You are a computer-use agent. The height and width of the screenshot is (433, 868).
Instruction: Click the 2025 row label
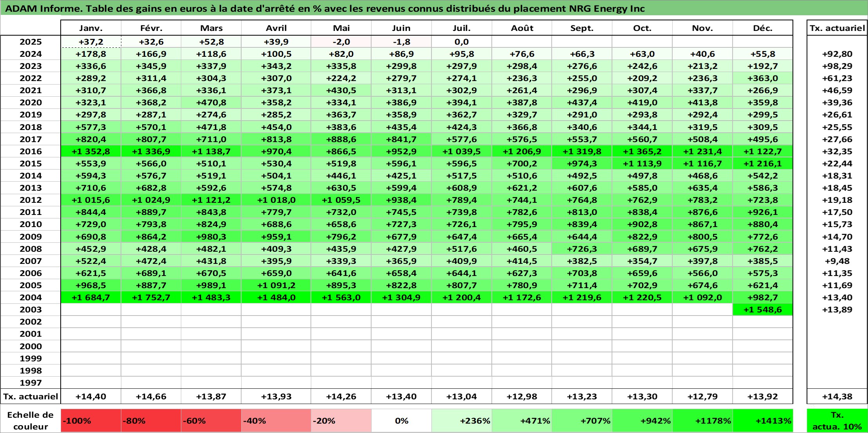point(31,42)
